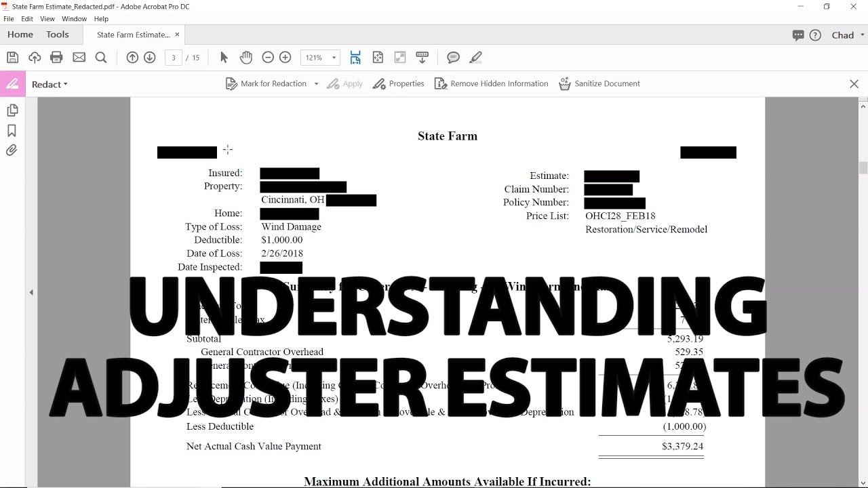868x488 pixels.
Task: Select the highlighter text tool
Action: click(475, 58)
